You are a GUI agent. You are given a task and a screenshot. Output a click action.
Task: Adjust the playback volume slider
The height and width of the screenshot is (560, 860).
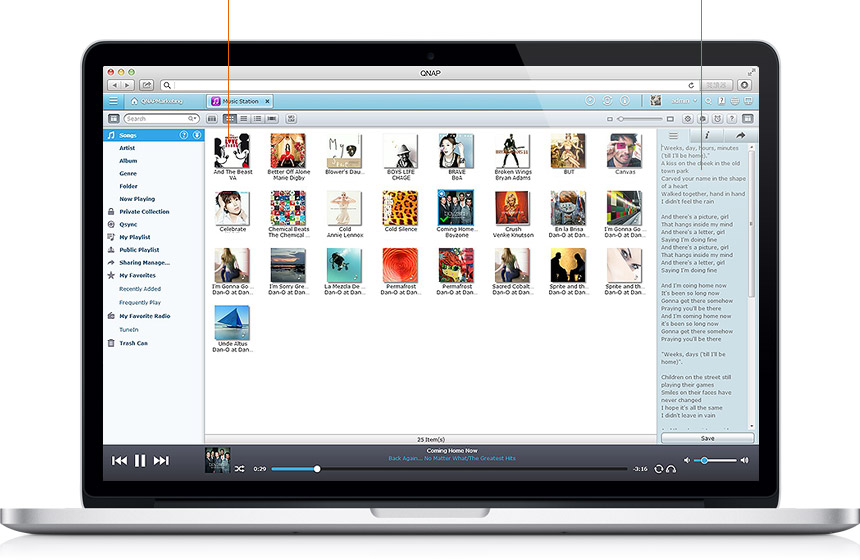click(705, 460)
